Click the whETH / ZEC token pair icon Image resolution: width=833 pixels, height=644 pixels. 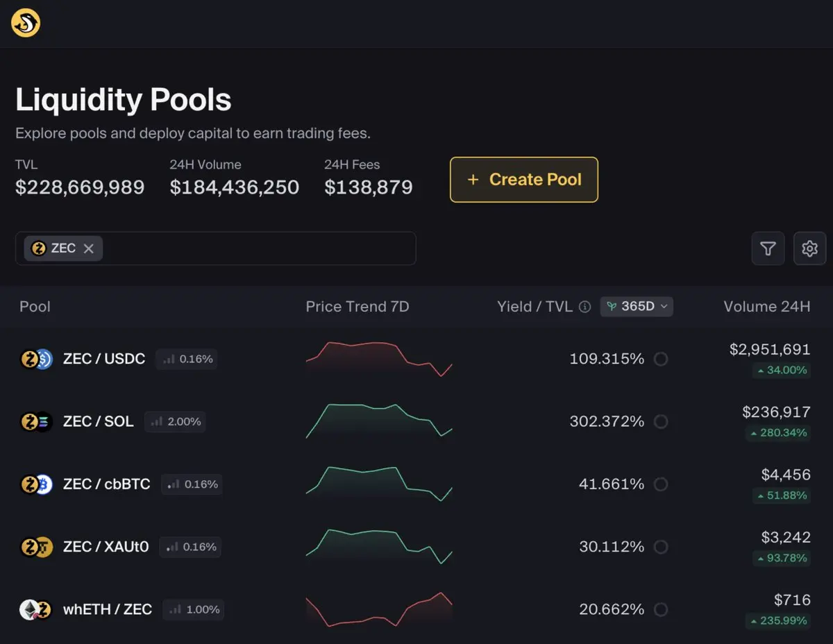(x=36, y=609)
